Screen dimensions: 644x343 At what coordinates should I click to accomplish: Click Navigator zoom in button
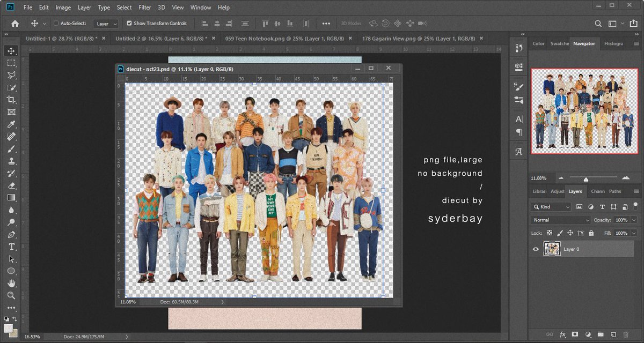(625, 178)
